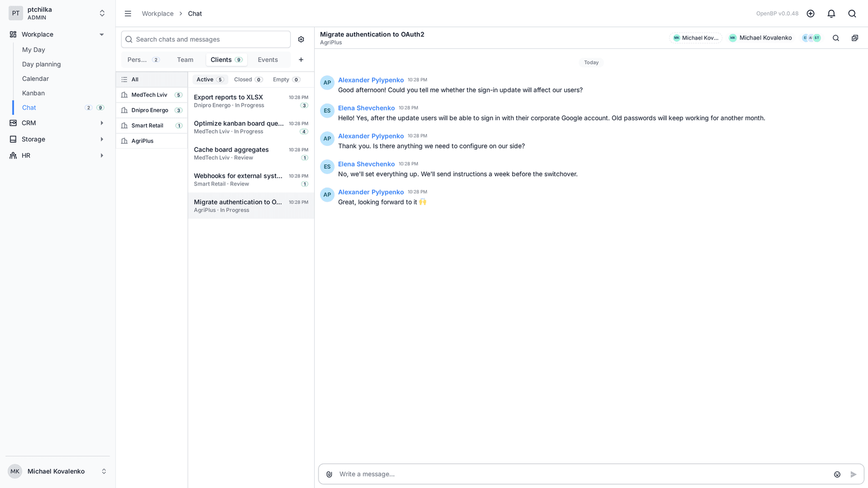Open Michael Kovalenko user menu chevrons
868x488 pixels.
coord(104,471)
